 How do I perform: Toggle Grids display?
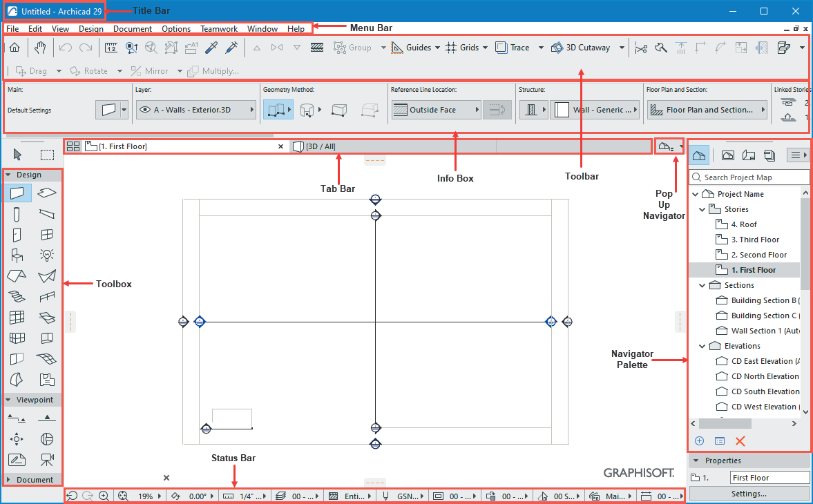(461, 48)
